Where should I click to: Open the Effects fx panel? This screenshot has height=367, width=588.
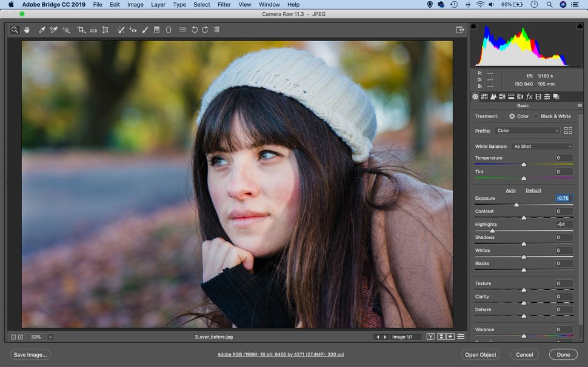click(x=529, y=96)
